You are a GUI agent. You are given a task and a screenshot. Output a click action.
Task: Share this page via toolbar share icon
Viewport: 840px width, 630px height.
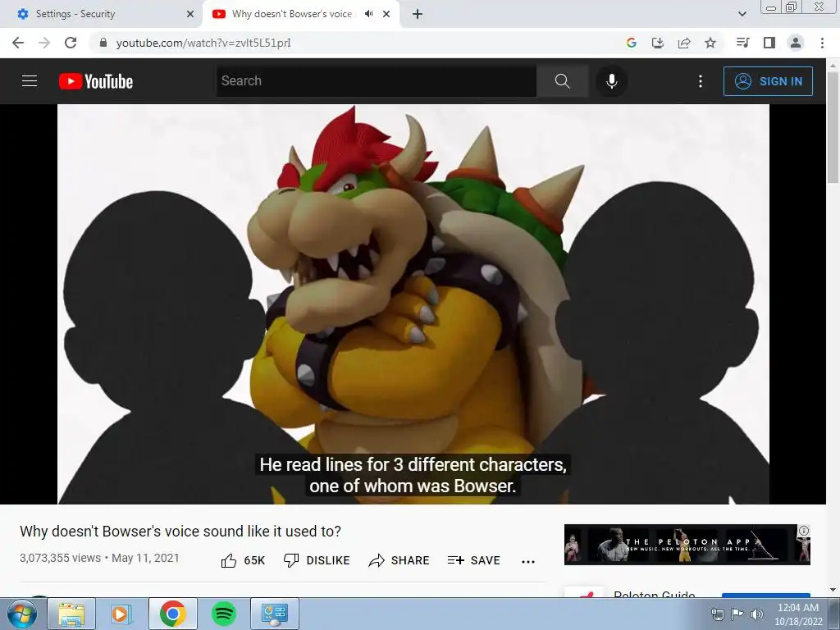pyautogui.click(x=684, y=43)
